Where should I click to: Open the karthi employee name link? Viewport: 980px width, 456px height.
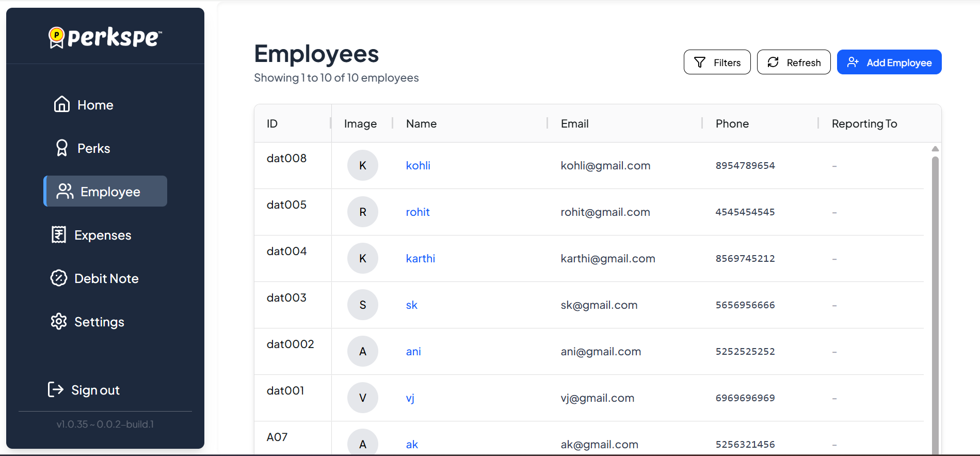point(420,259)
